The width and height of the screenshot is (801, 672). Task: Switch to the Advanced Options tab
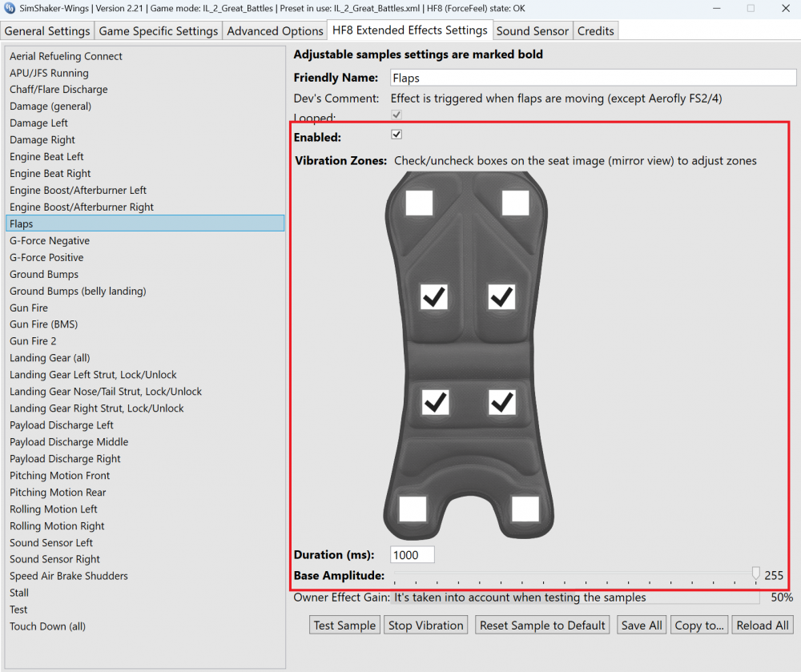pyautogui.click(x=275, y=30)
